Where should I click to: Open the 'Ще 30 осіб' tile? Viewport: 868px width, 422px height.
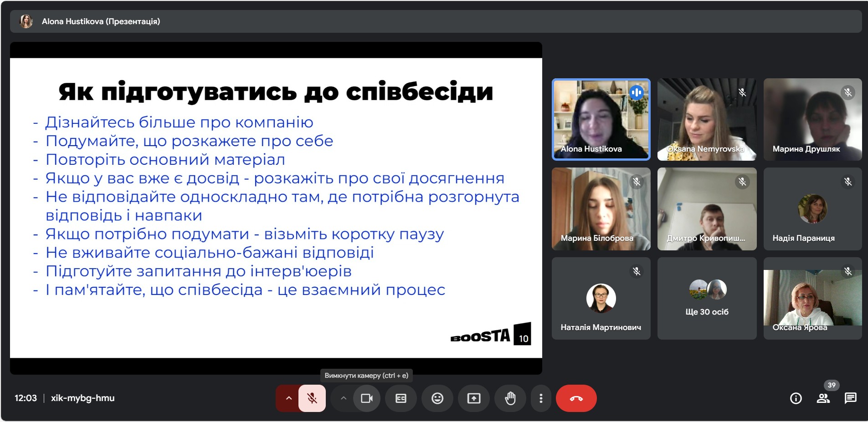coord(707,298)
